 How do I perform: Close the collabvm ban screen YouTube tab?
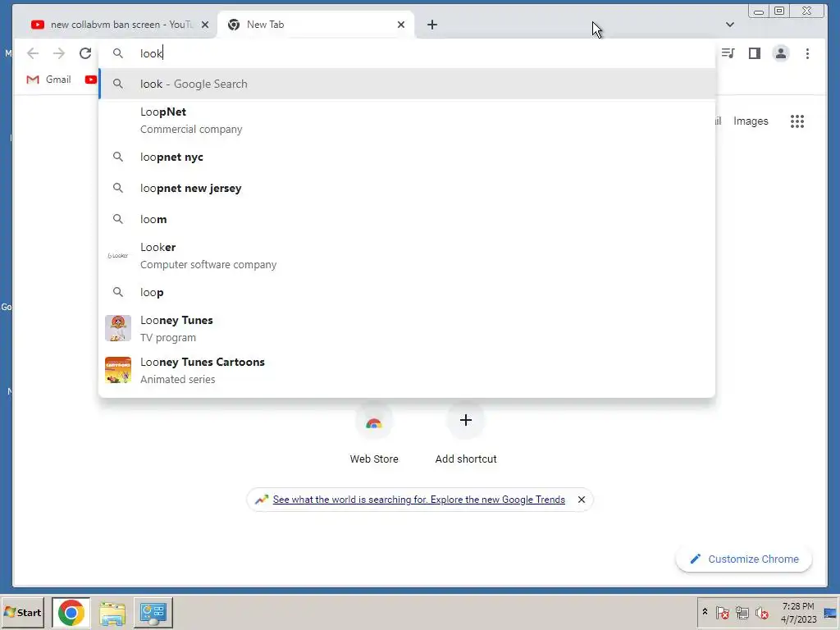pos(204,25)
